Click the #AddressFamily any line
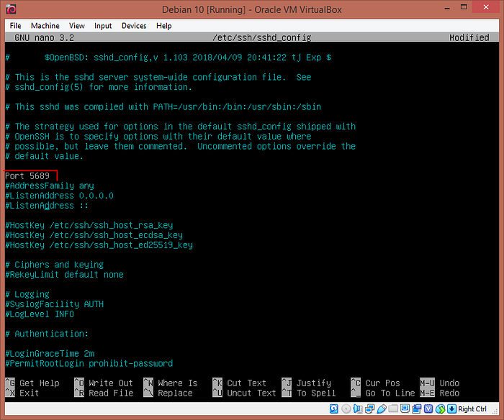 point(50,186)
